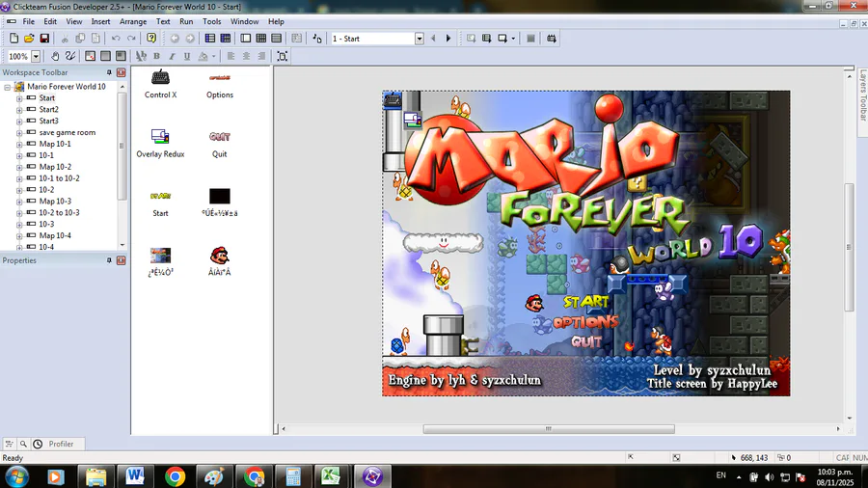Open the Tools menu
The width and height of the screenshot is (868, 488).
point(211,21)
